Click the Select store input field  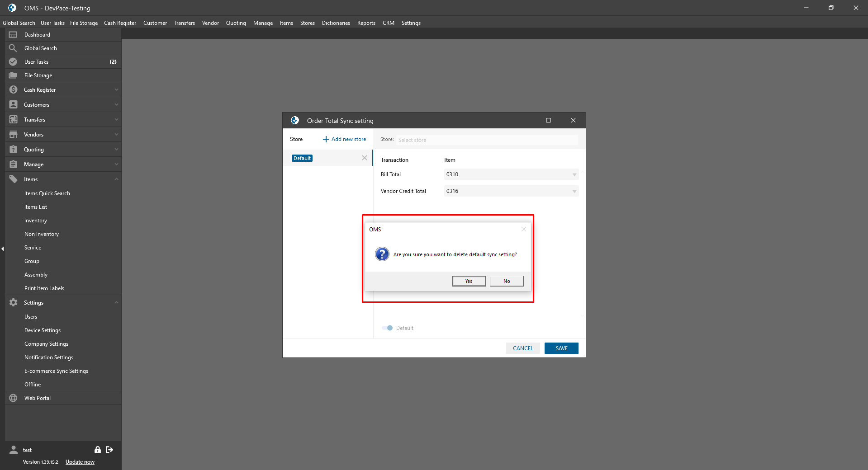point(487,140)
